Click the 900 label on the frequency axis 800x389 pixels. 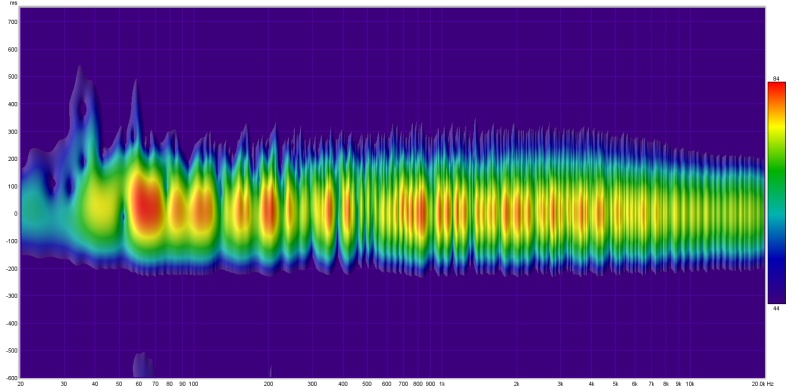pos(430,383)
